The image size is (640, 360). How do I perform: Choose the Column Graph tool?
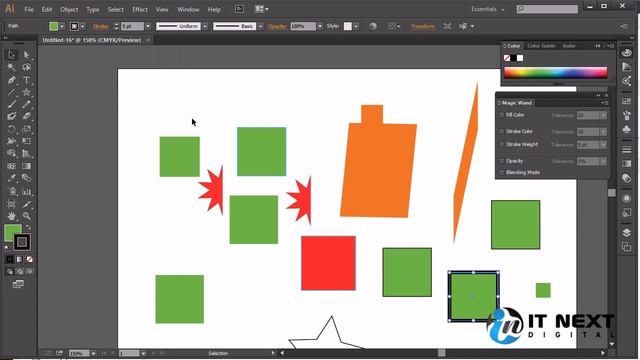coord(27,191)
